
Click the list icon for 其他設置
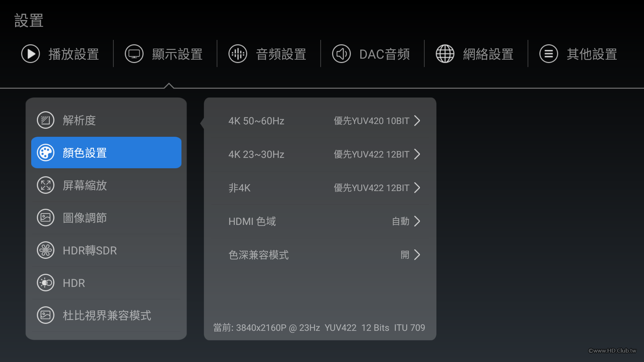[549, 54]
